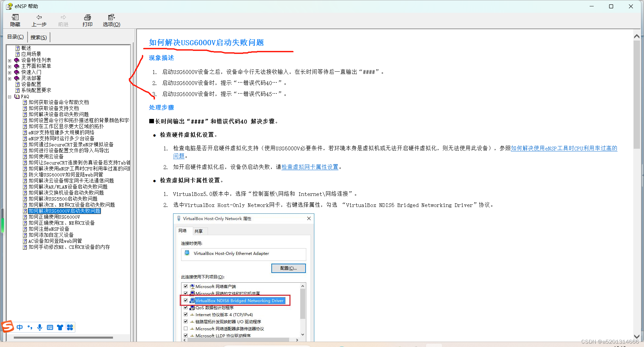Open the 应用场景 topic
Viewport: 644px width, 347px height.
pyautogui.click(x=31, y=54)
